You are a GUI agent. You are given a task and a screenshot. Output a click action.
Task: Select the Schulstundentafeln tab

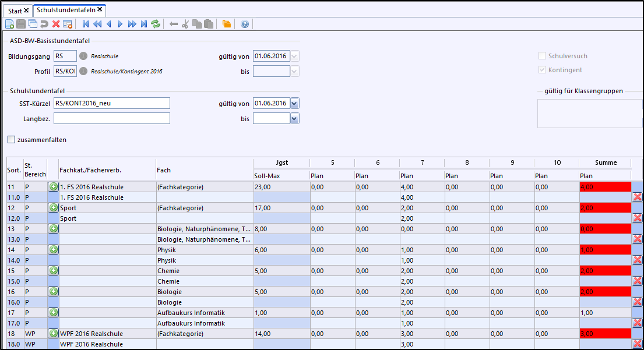[66, 10]
